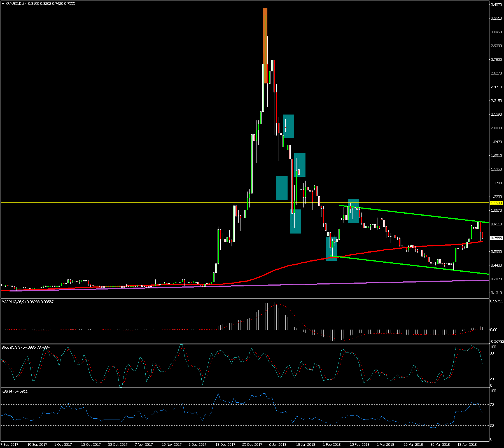This screenshot has height=448, width=504.
Task: Click the yellow 1.1533 price label
Action: coord(496,203)
